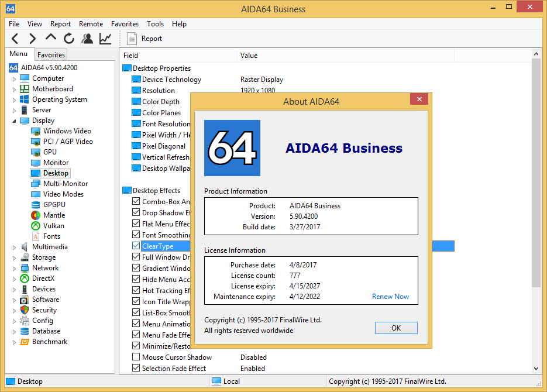Expand the Computer tree node

tap(14, 79)
